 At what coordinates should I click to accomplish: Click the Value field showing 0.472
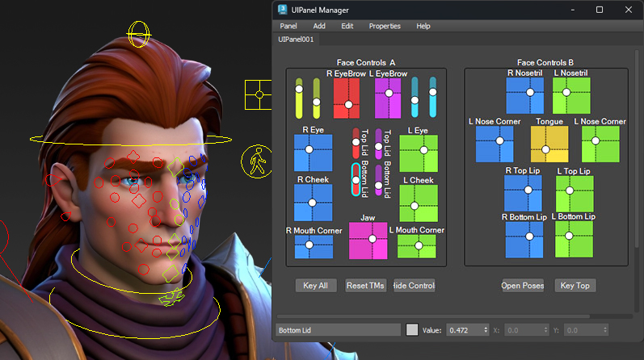pos(465,330)
